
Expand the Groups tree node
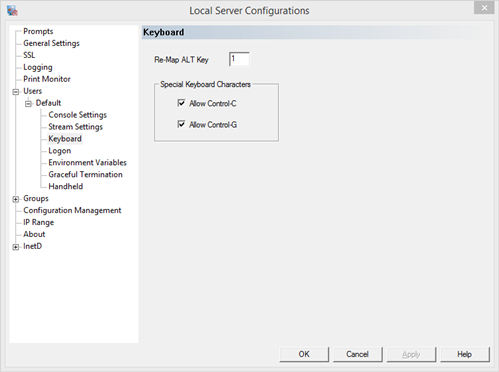16,199
